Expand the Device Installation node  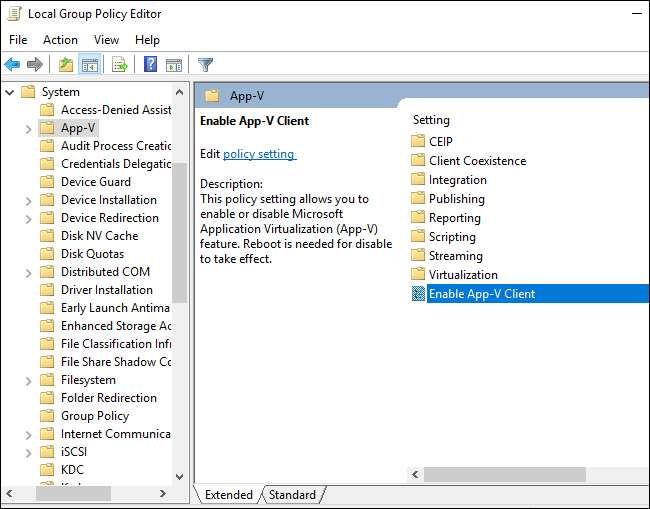coord(28,200)
